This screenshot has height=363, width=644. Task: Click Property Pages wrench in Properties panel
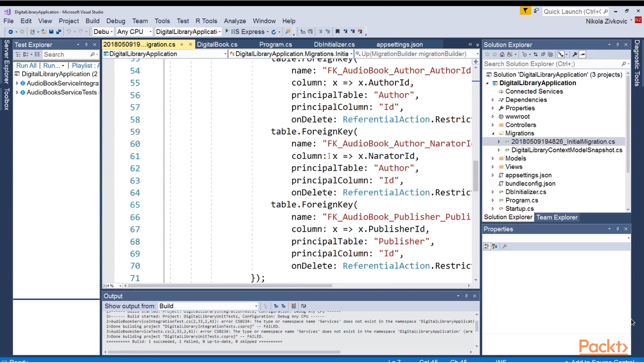(504, 246)
